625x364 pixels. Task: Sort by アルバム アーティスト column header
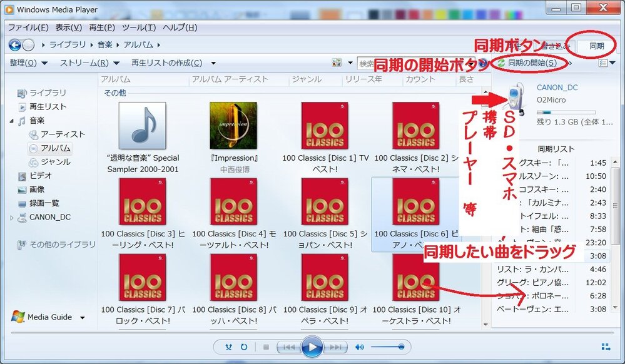239,79
